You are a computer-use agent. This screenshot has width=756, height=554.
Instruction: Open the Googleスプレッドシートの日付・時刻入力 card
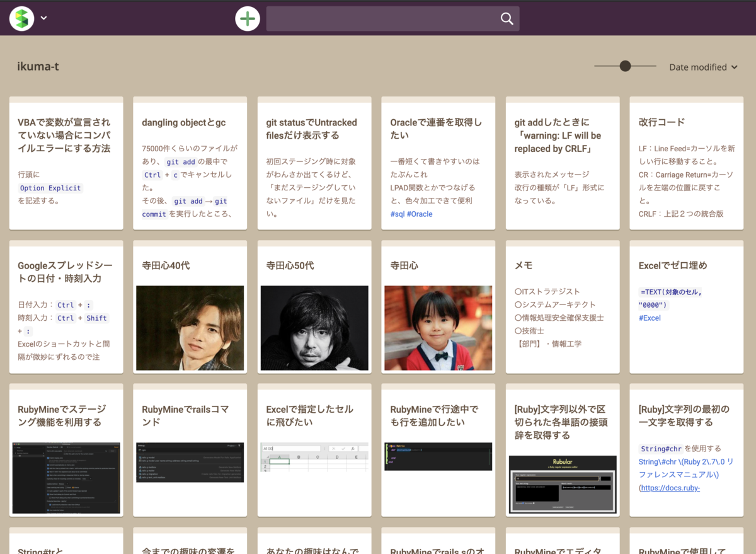[x=66, y=307]
